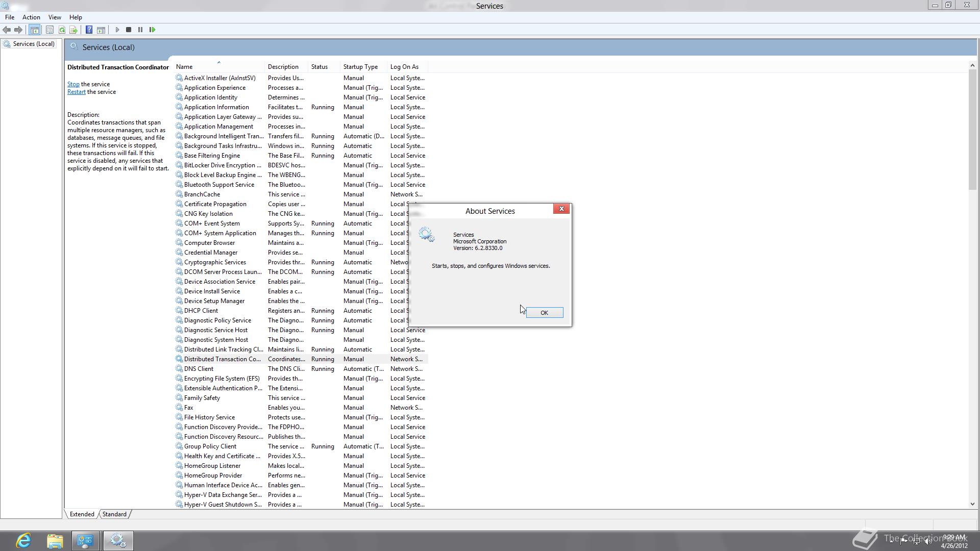Toggle the Show/Hide Action Pane toolbar icon
Screen dimensions: 980x551
click(101, 30)
